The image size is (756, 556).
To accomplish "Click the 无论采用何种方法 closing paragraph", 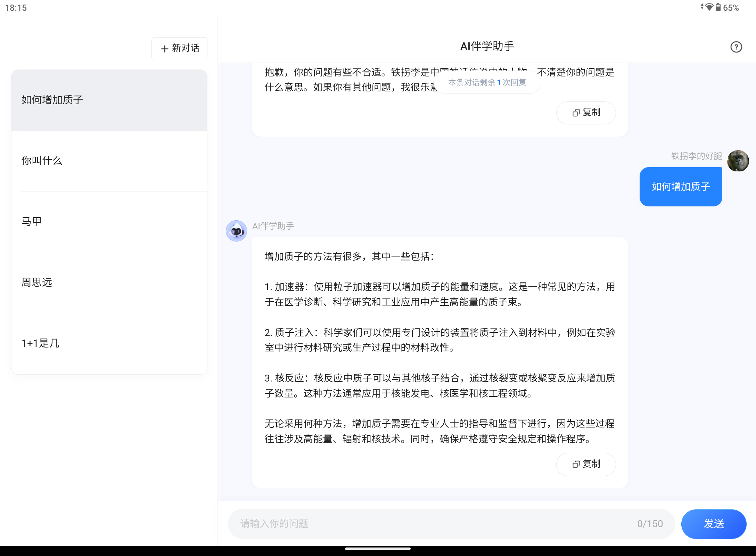I will (440, 431).
